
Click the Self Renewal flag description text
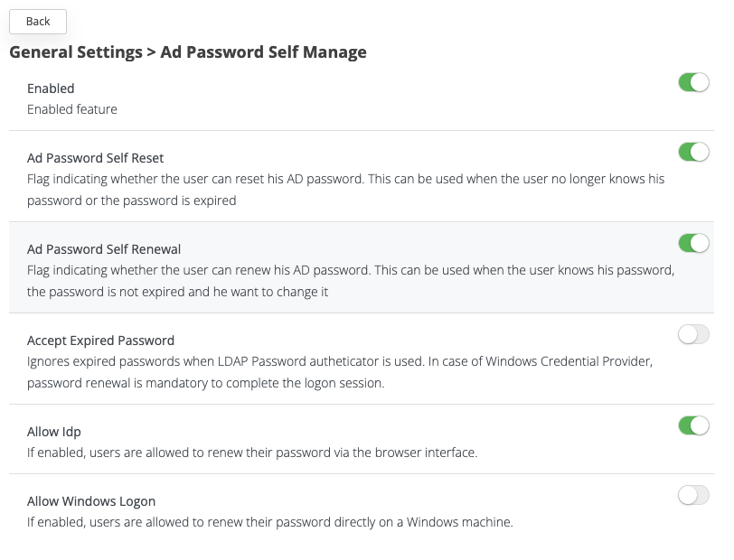tap(351, 281)
